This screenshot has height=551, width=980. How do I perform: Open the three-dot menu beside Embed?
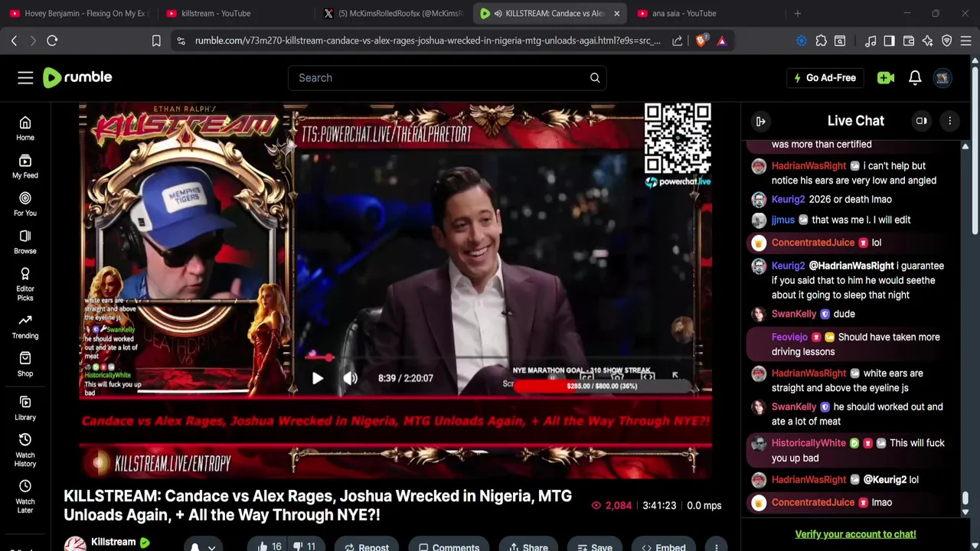[716, 546]
